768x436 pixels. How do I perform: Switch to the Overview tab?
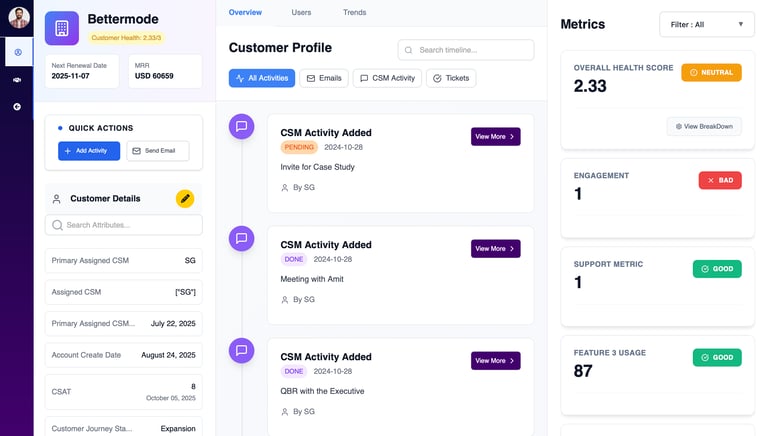245,12
